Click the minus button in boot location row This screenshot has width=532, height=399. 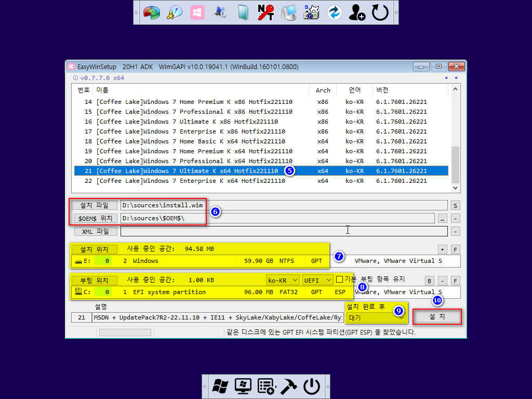[x=442, y=281]
